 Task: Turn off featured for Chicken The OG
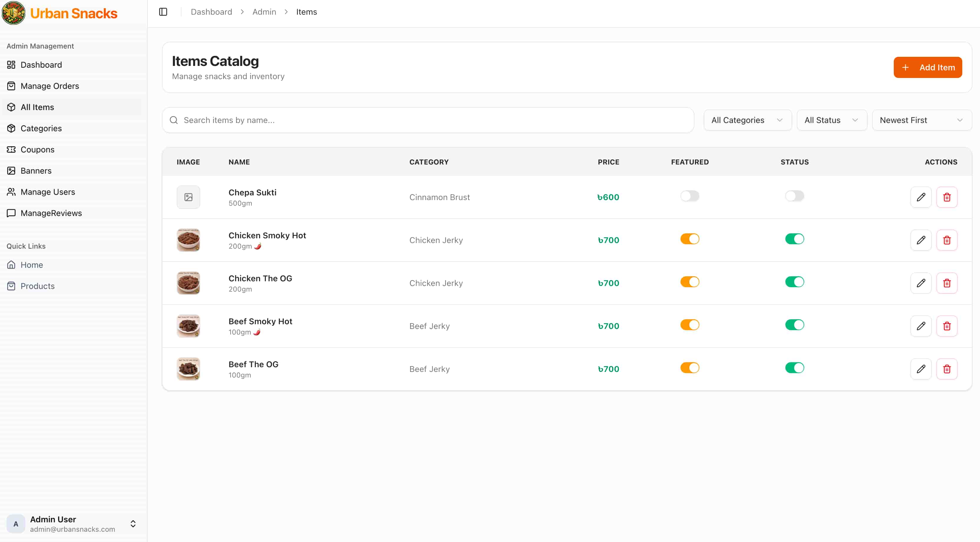(690, 282)
